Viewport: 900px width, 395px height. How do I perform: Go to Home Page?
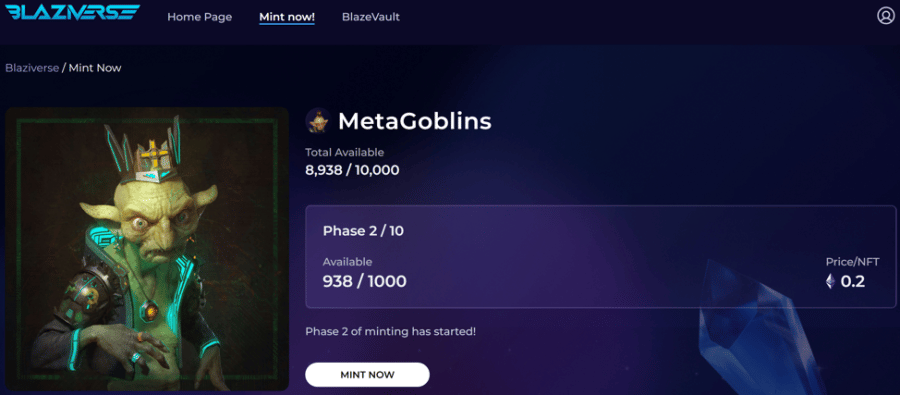coord(200,17)
